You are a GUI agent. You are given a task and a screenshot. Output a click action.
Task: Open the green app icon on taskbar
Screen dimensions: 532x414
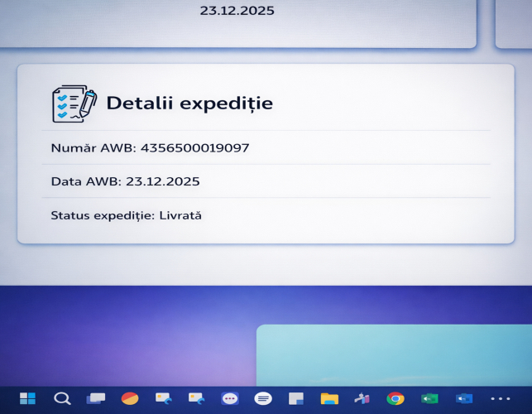pos(429,398)
